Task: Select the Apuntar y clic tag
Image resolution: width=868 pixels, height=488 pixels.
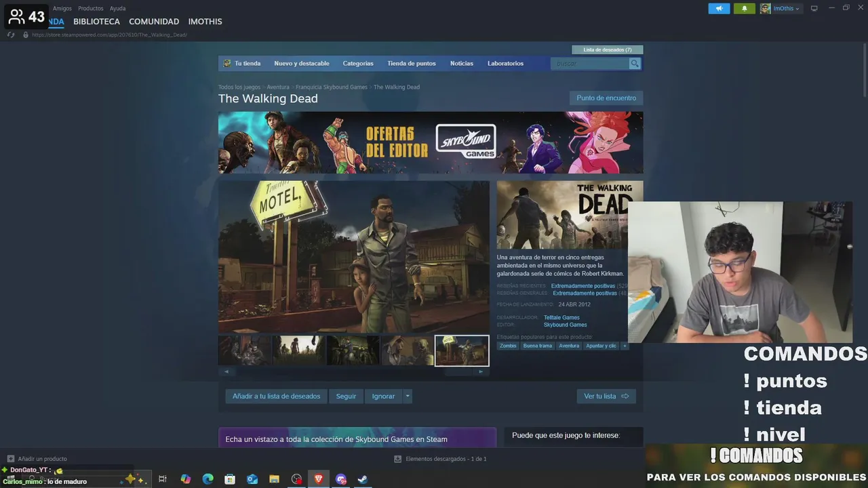Action: (601, 346)
